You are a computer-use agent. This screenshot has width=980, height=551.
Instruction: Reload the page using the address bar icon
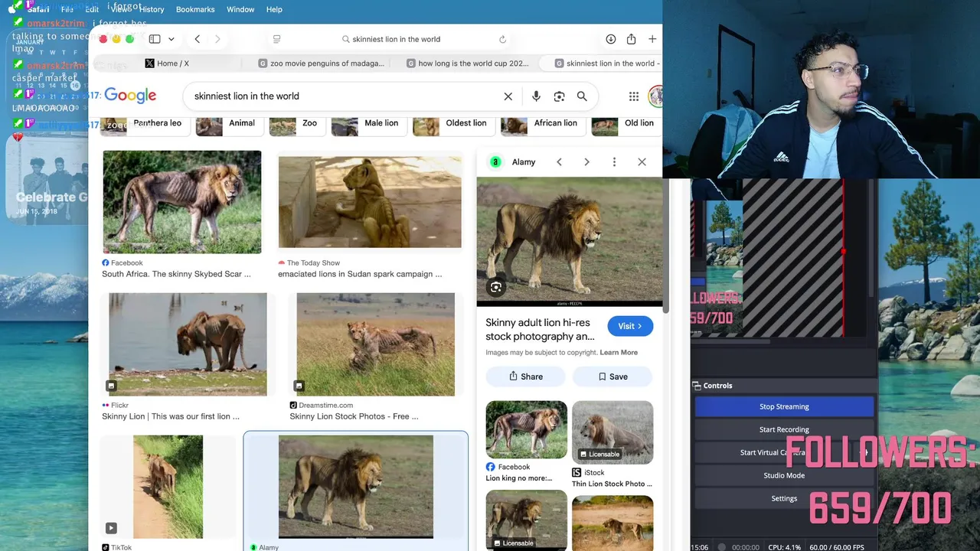502,39
